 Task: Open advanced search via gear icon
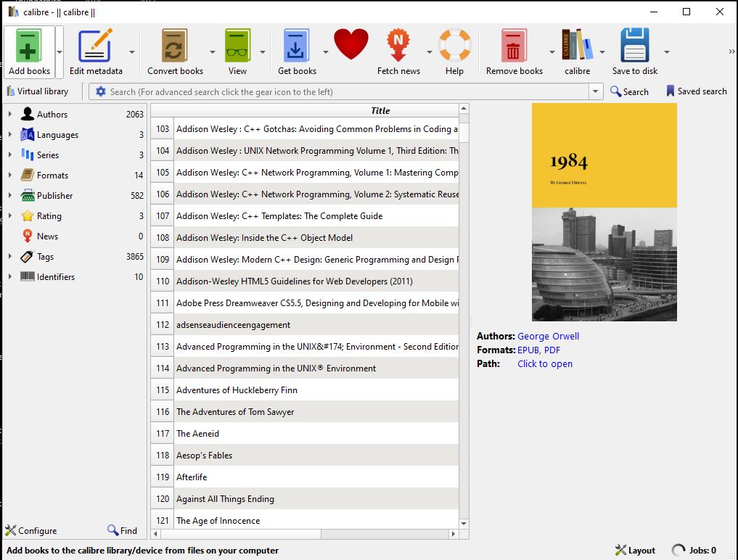click(101, 91)
